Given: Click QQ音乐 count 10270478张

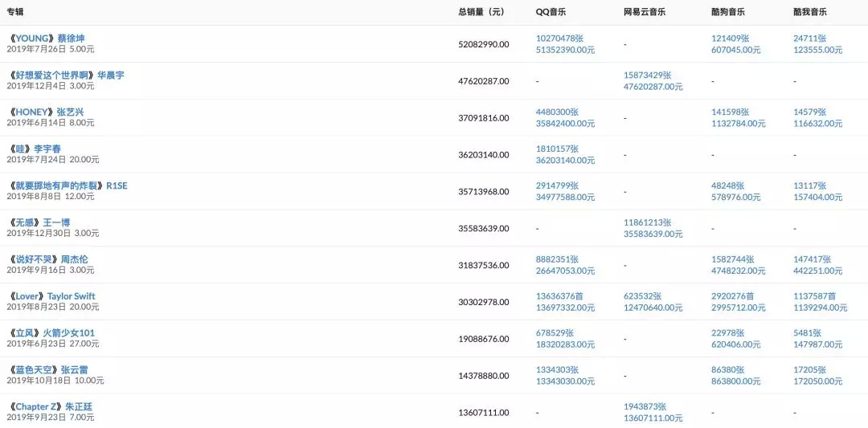Looking at the screenshot, I should pyautogui.click(x=559, y=39).
